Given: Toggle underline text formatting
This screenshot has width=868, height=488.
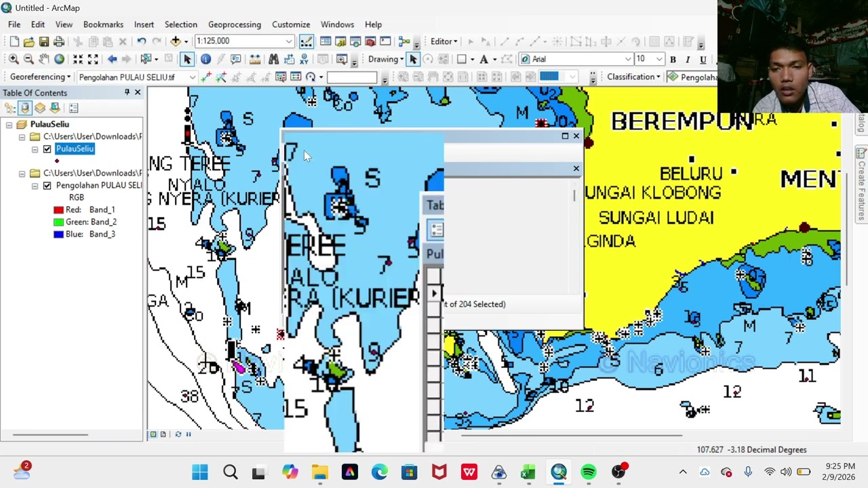Looking at the screenshot, I should coord(703,59).
